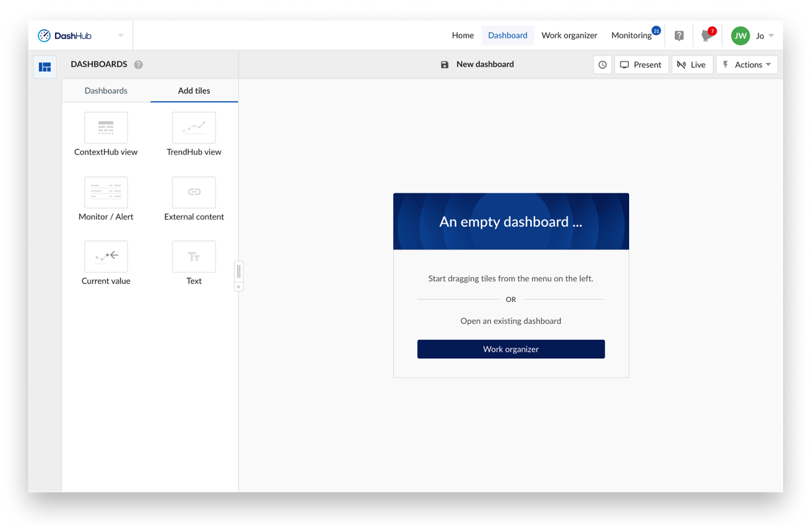Screen dimensions: 812x525
Task: Select the TrendHub view tile
Action: click(x=193, y=127)
